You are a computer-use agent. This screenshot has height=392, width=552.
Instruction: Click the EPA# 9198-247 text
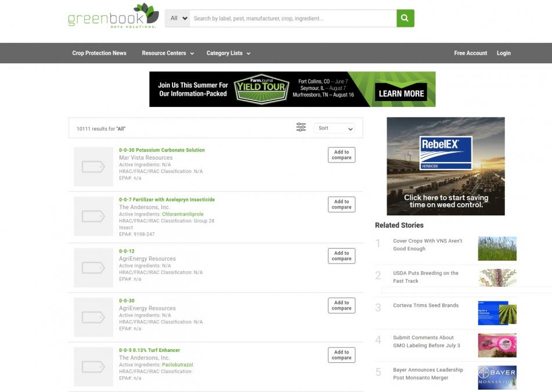pyautogui.click(x=136, y=234)
